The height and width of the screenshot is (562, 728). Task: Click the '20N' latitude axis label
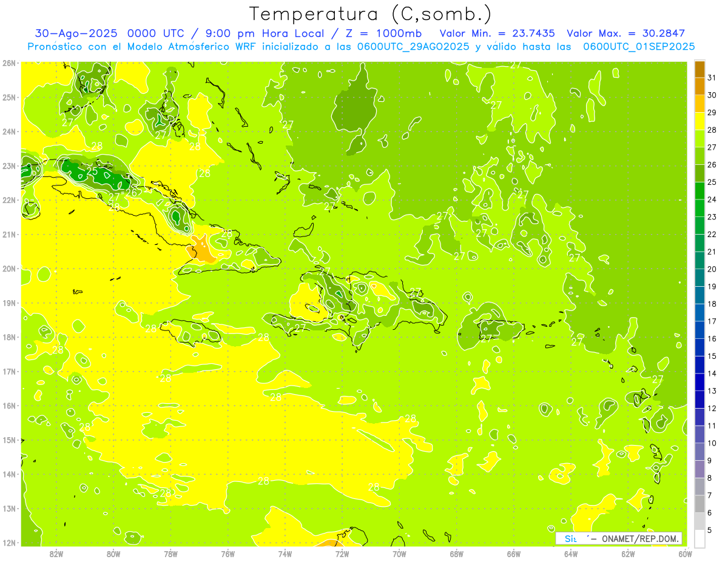tap(9, 269)
